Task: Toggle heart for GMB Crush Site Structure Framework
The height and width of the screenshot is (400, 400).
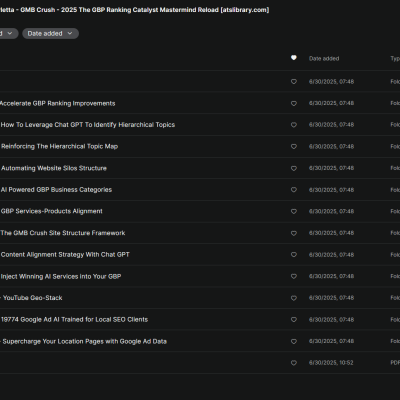Action: (x=294, y=233)
